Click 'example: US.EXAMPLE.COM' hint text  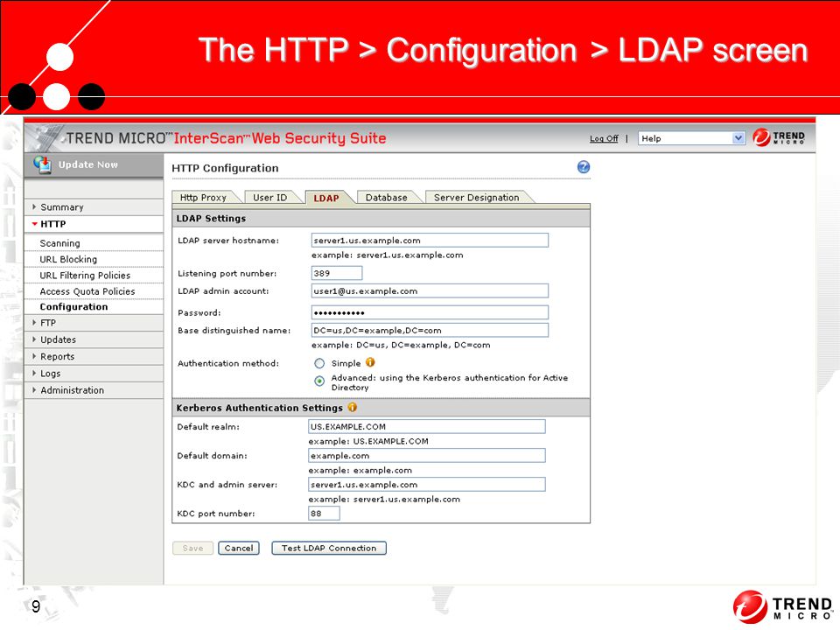(x=368, y=441)
